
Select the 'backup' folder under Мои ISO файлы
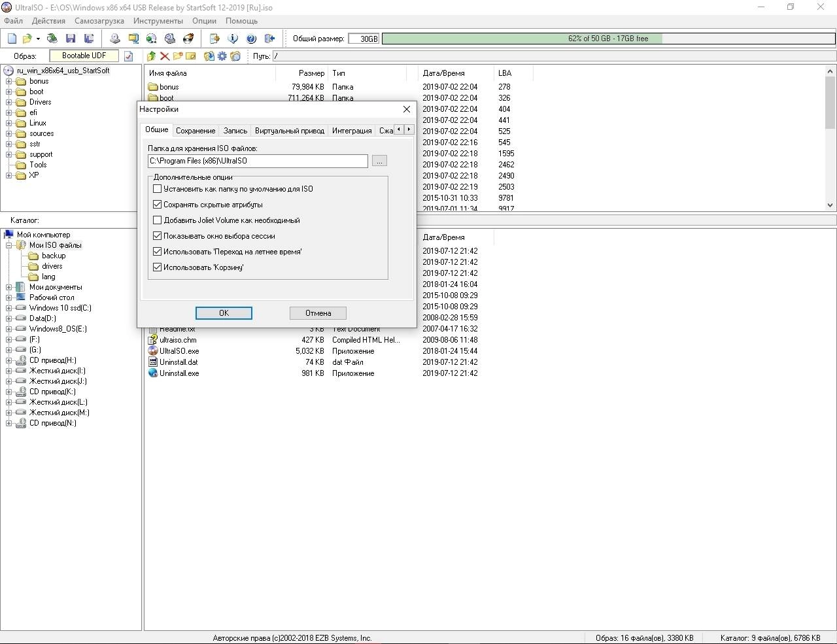point(54,256)
